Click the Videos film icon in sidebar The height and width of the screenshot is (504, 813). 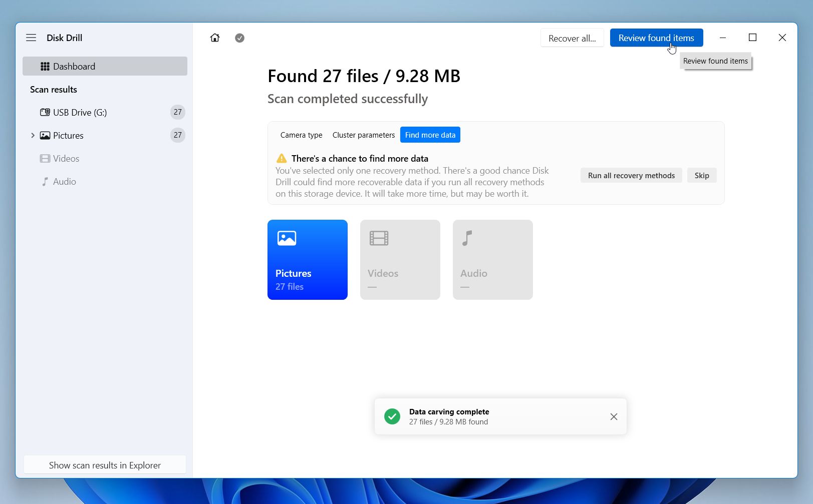click(45, 158)
